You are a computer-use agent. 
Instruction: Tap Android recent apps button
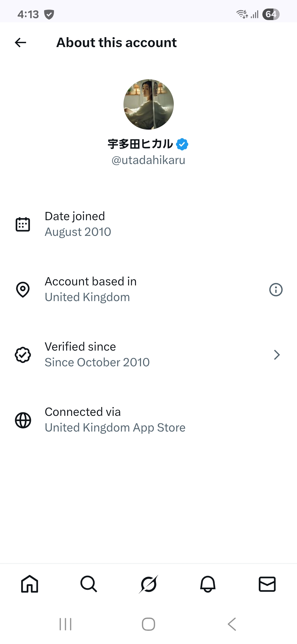[65, 624]
